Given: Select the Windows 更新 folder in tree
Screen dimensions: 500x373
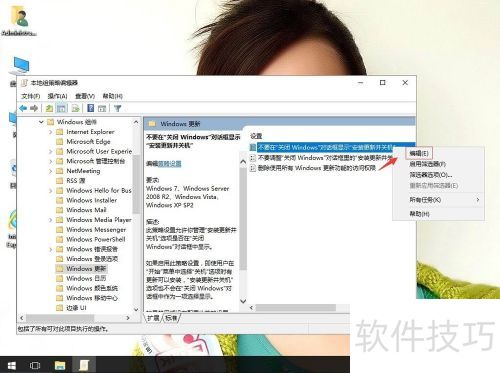Looking at the screenshot, I should point(81,269).
